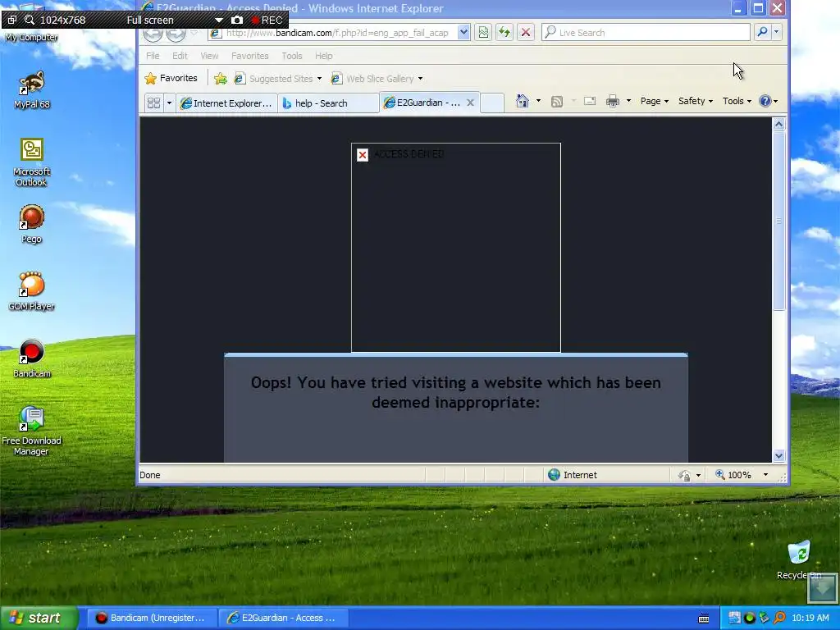The height and width of the screenshot is (630, 840).
Task: Expand the tab list dropdown arrow
Action: [169, 103]
